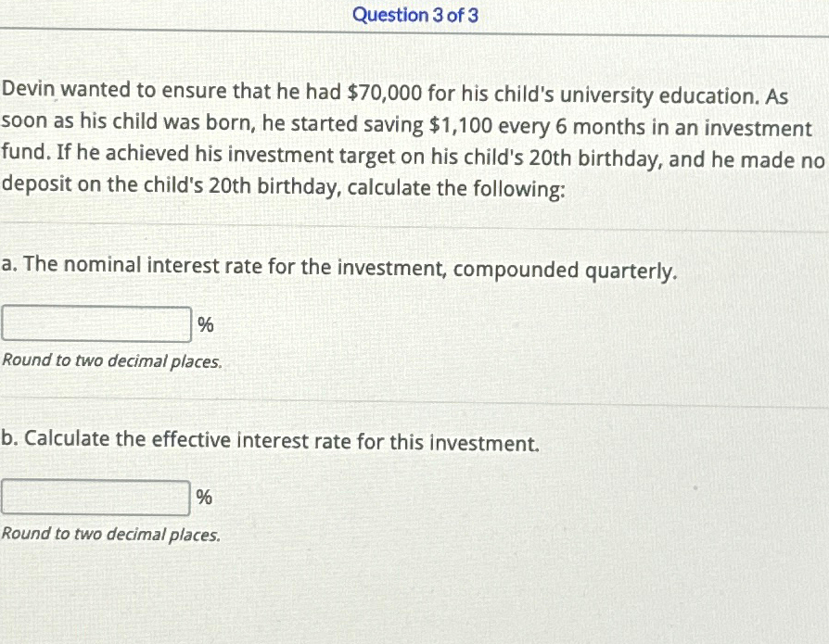
Task: Click the percent sign beside part a's field
Action: [x=206, y=325]
